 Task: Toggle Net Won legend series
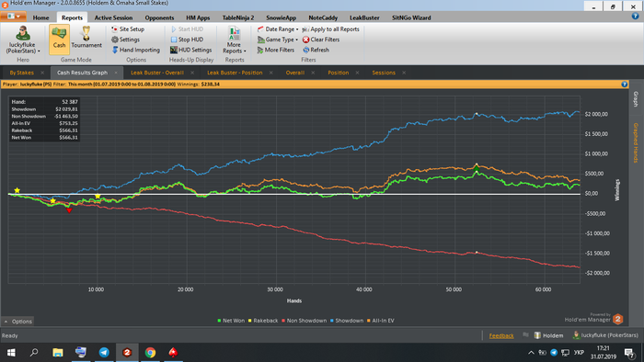click(x=231, y=321)
